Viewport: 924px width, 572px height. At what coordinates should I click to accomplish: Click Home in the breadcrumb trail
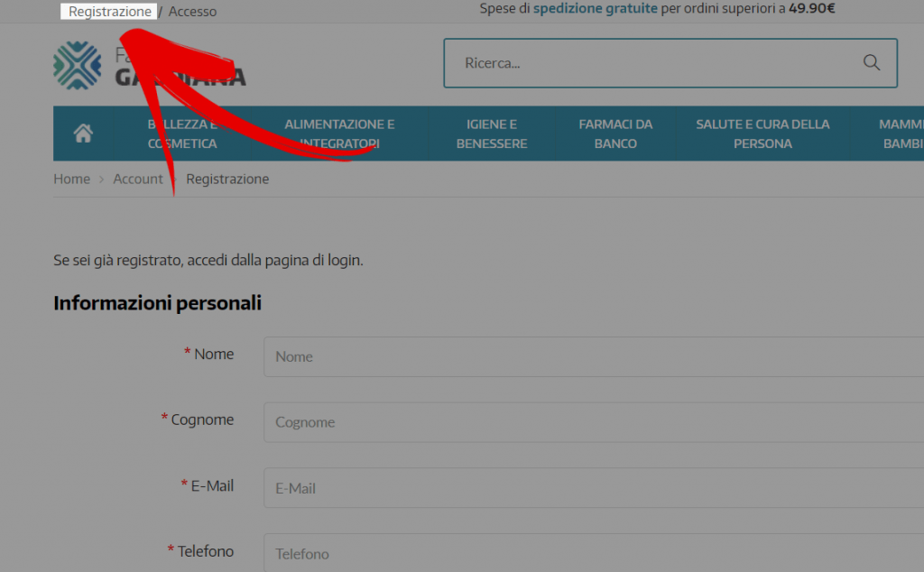[x=71, y=179]
